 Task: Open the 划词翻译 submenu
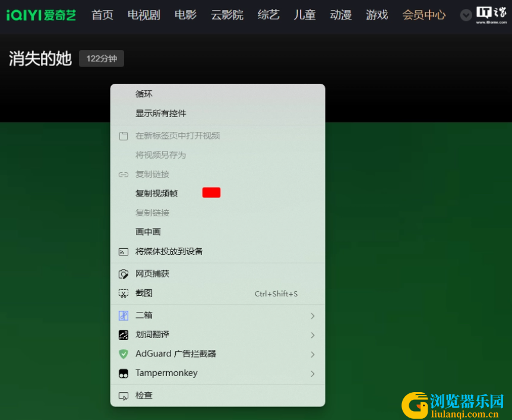click(218, 334)
